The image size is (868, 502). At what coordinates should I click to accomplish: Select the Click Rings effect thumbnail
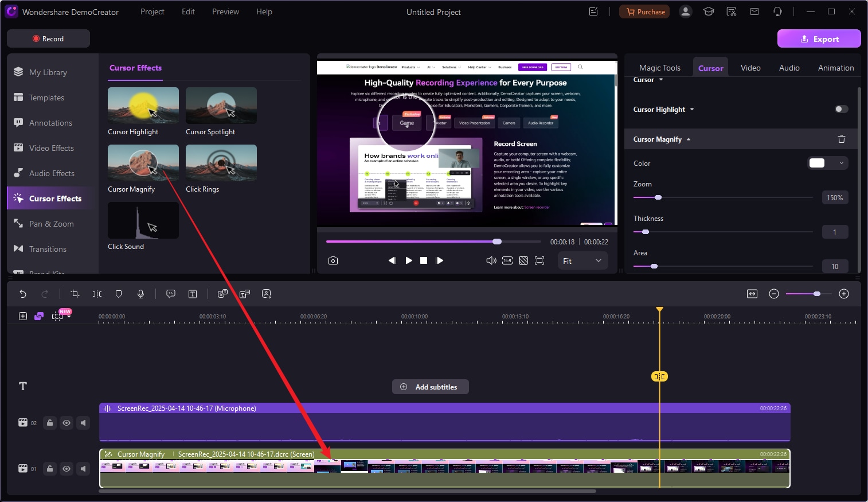click(221, 163)
